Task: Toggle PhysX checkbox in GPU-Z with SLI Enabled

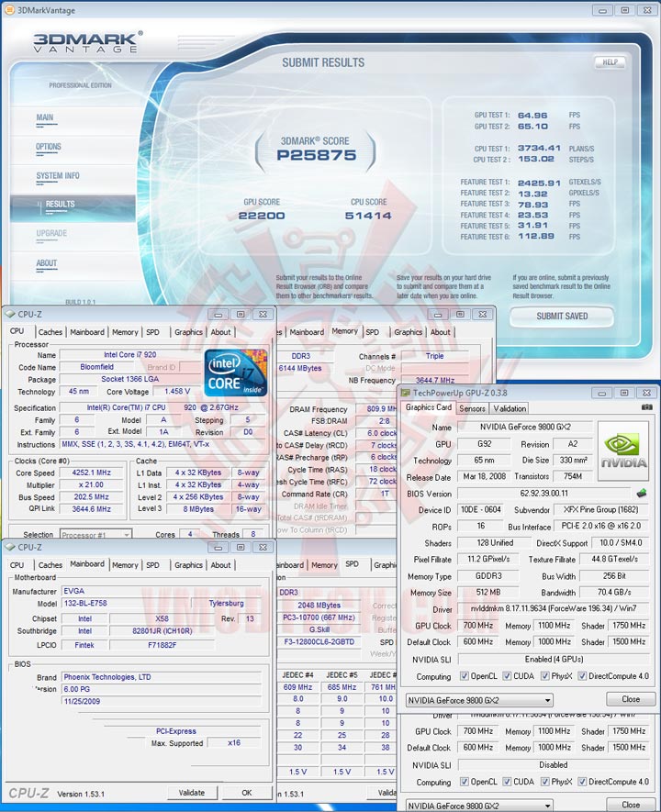Action: (545, 676)
